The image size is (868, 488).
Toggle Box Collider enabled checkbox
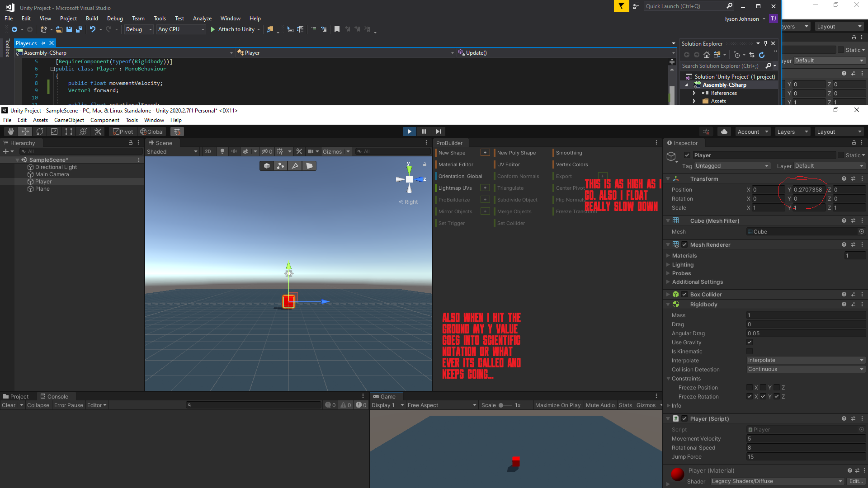[684, 294]
